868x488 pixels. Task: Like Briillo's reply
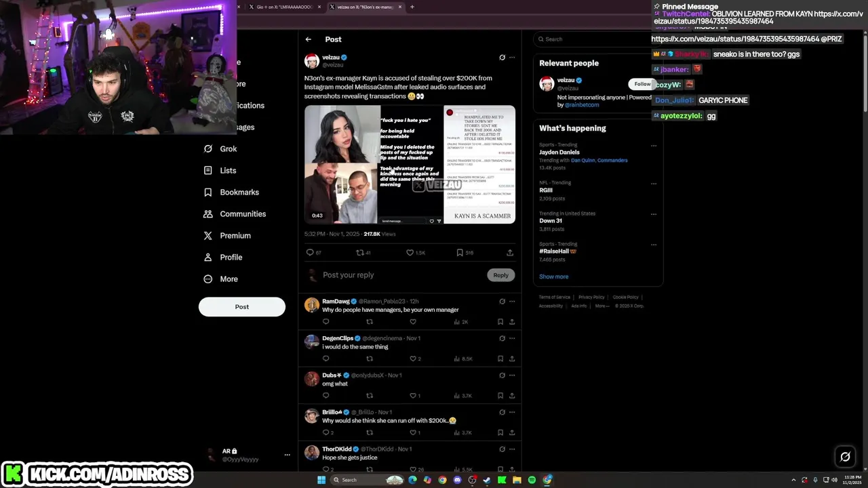tap(413, 432)
